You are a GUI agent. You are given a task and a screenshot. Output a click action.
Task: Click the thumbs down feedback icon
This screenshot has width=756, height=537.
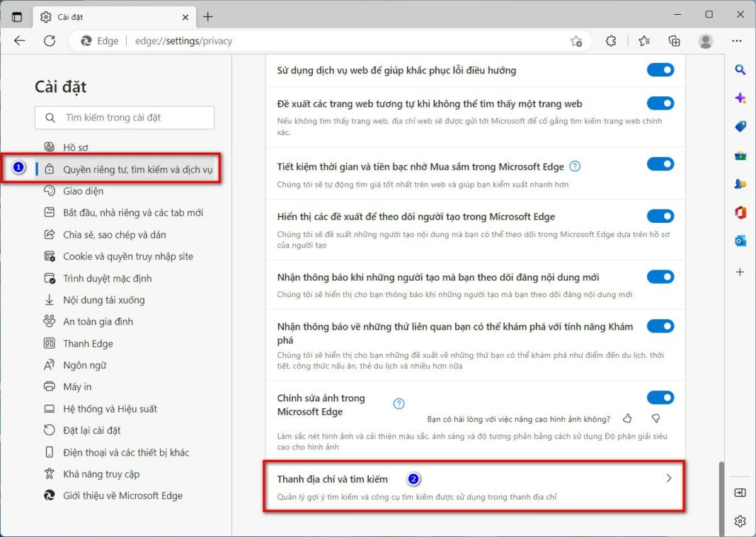click(x=655, y=418)
